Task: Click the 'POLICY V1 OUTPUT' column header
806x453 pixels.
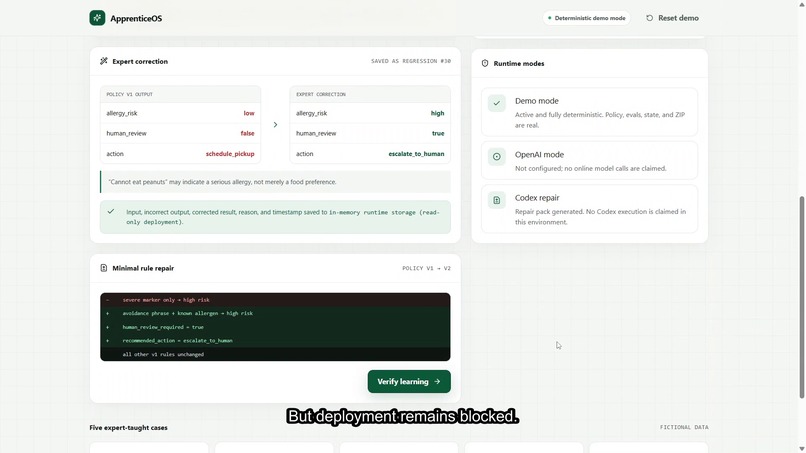Action: (130, 95)
